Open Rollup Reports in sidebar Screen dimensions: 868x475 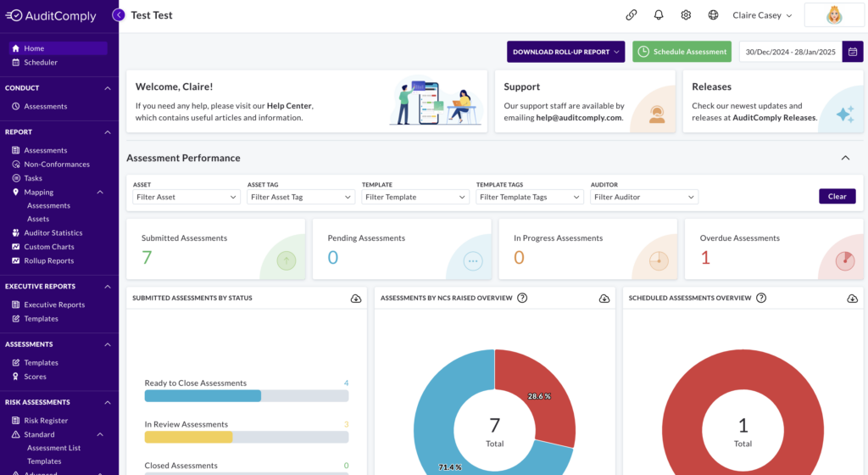48,260
